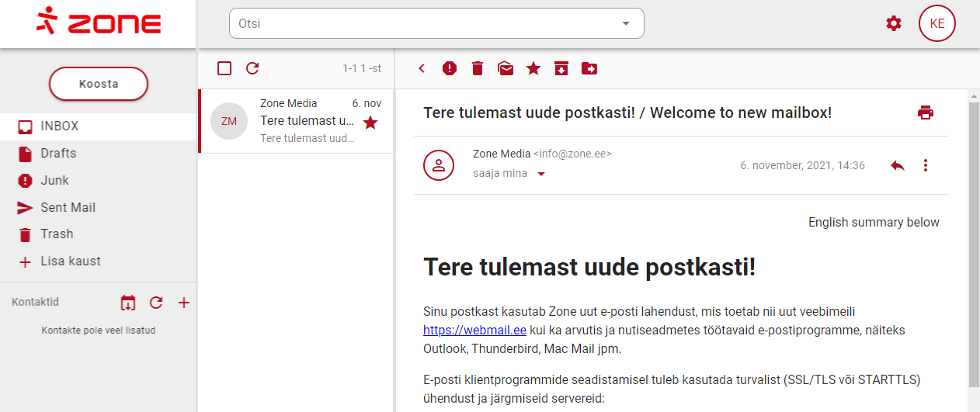The height and width of the screenshot is (412, 980).
Task: Refresh the contacts list
Action: [x=156, y=303]
